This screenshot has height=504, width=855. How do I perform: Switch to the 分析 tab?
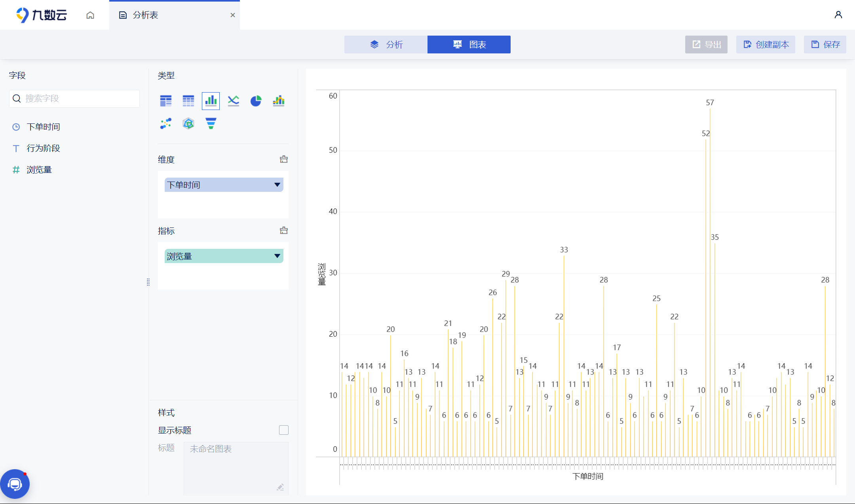click(x=386, y=44)
